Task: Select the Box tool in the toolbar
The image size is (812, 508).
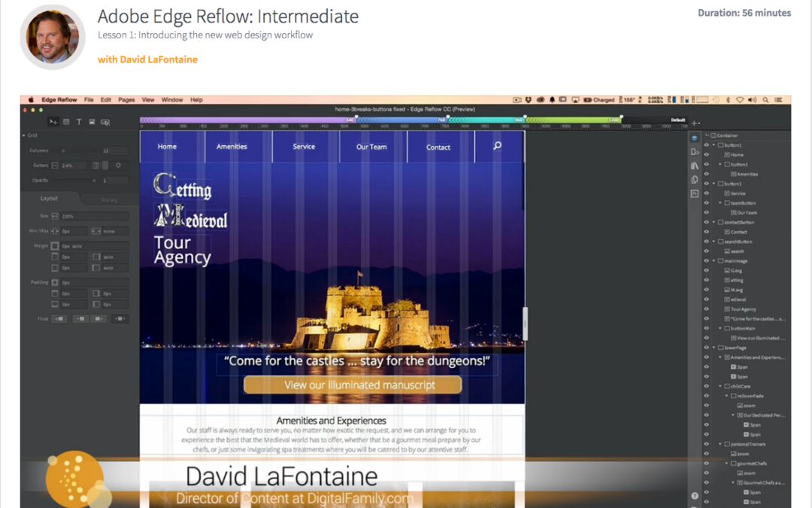Action: tap(66, 122)
